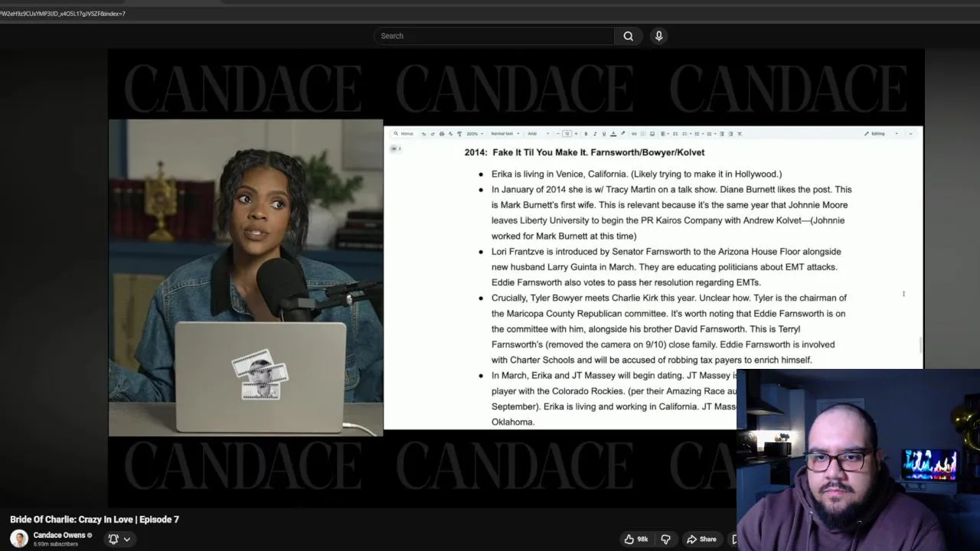Viewport: 980px width, 551px height.
Task: Open the Editing mode dropdown
Action: [x=881, y=134]
